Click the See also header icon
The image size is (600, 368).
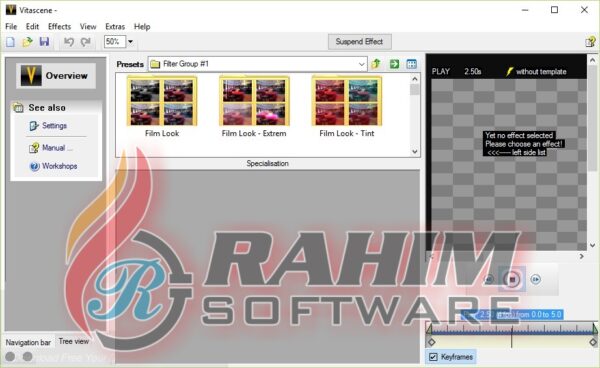18,107
